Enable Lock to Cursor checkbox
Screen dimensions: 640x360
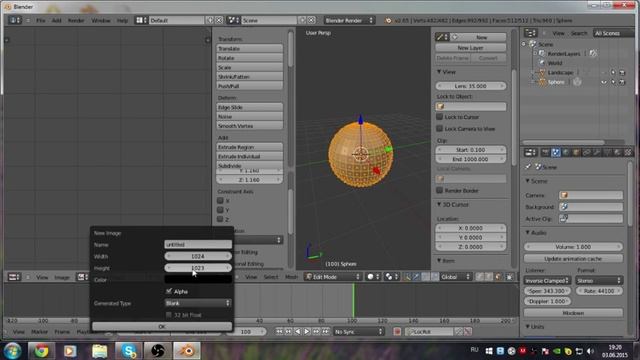point(440,117)
